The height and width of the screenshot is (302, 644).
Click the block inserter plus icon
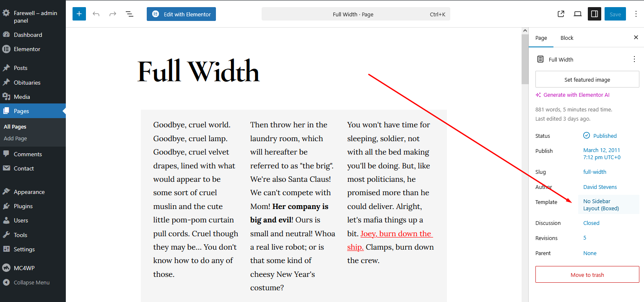click(79, 14)
